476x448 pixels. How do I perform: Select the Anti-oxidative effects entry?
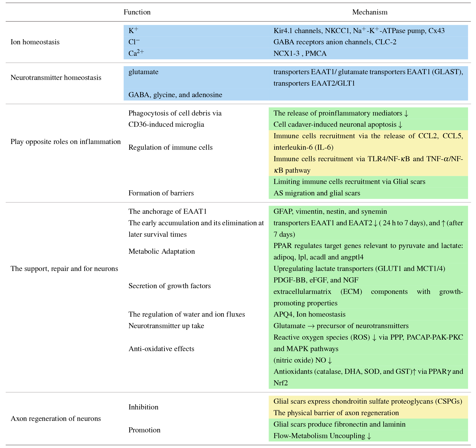tap(161, 349)
